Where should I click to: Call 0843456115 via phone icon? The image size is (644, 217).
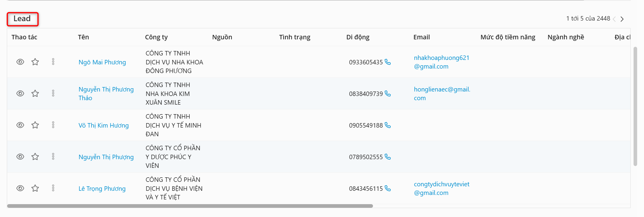click(x=388, y=188)
